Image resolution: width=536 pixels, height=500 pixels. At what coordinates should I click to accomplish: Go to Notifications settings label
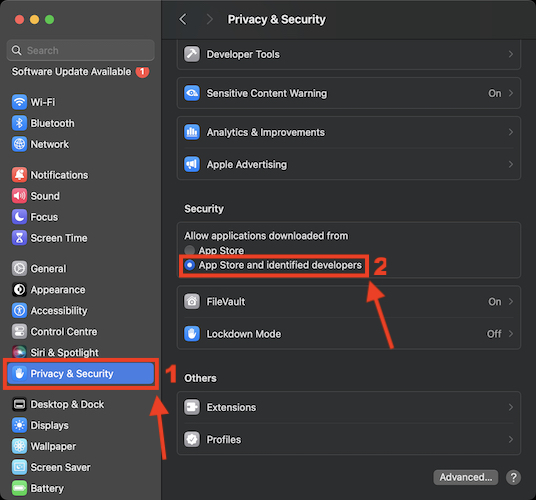[x=59, y=175]
